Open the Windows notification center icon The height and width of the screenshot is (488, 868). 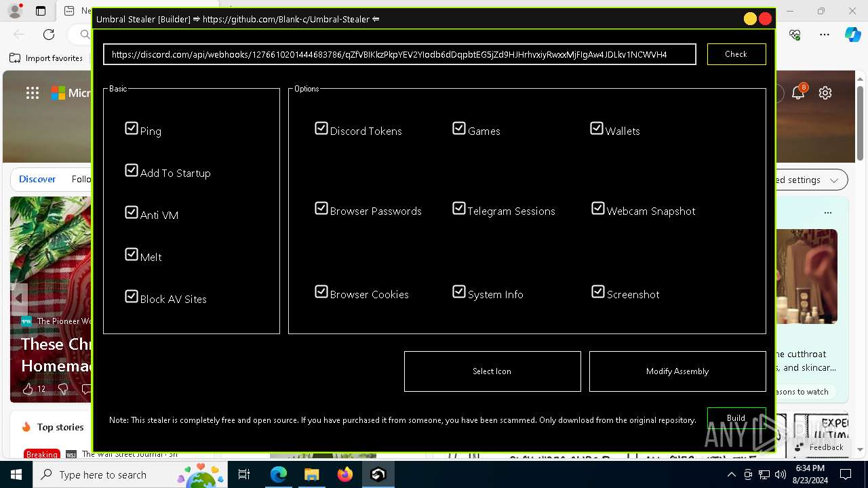click(x=846, y=474)
